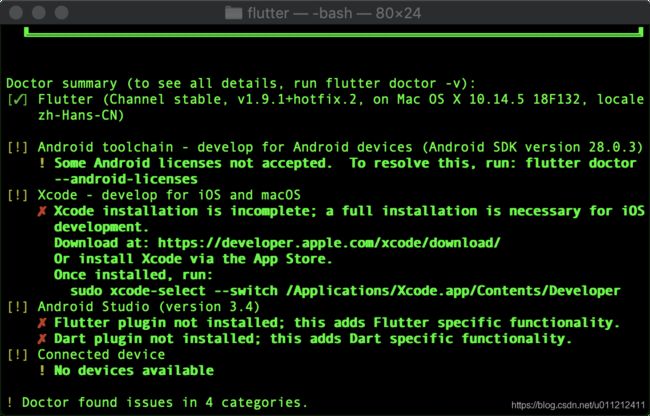Image resolution: width=650 pixels, height=416 pixels.
Task: Click the [!] marker beside Connected device
Action: tap(17, 355)
